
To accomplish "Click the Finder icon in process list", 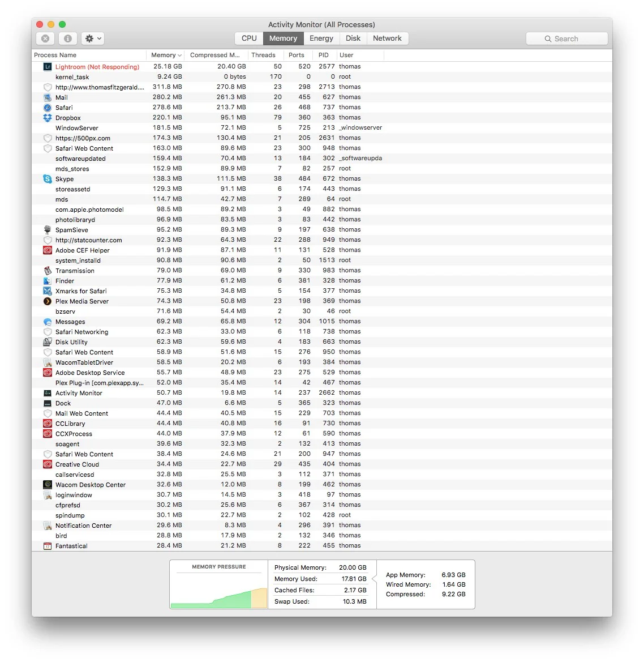I will [48, 281].
